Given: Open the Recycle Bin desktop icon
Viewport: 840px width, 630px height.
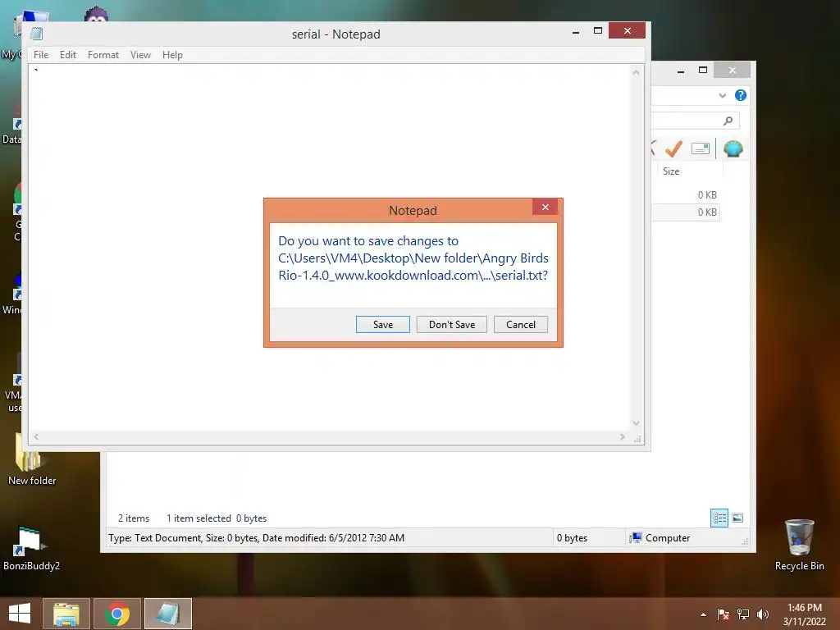Looking at the screenshot, I should click(799, 545).
